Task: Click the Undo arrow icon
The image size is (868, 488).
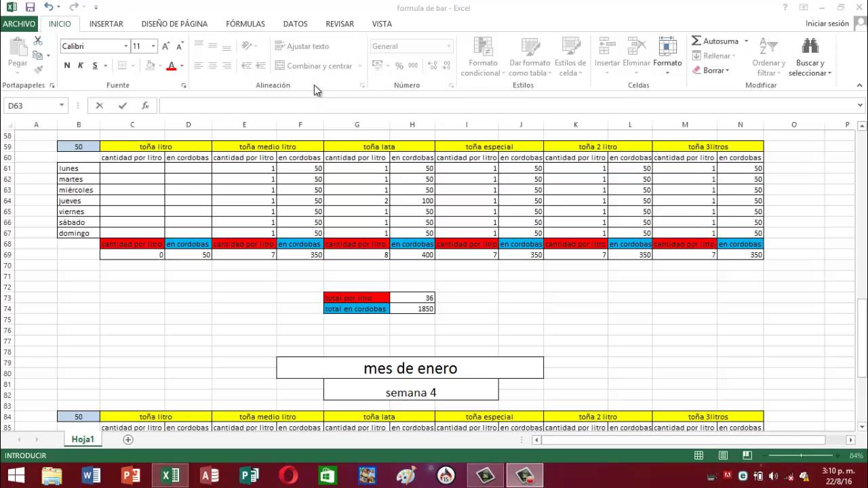Action: [x=48, y=7]
